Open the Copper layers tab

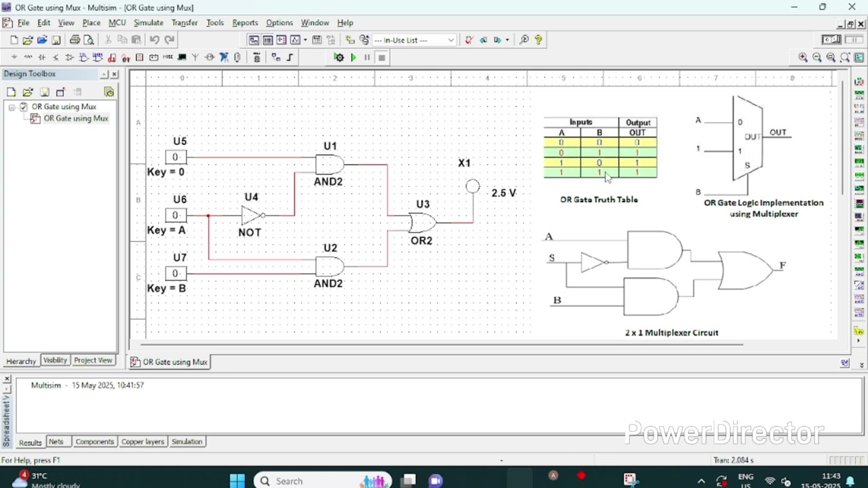coord(142,442)
